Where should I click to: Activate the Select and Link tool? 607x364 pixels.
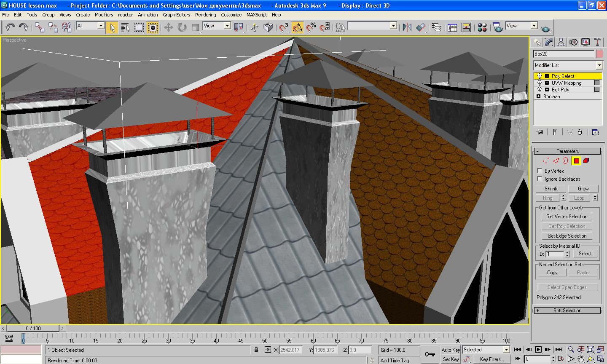click(40, 27)
